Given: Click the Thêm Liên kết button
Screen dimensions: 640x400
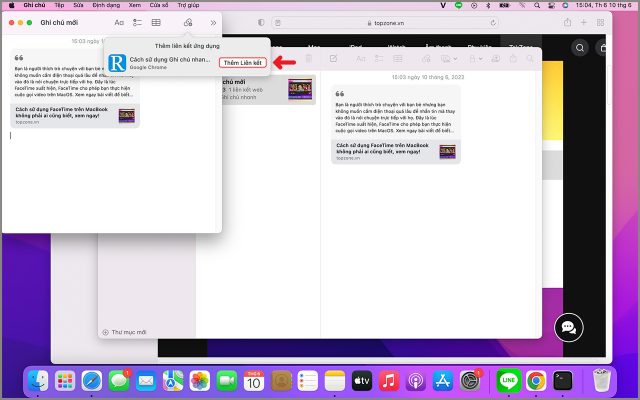Looking at the screenshot, I should [x=243, y=63].
